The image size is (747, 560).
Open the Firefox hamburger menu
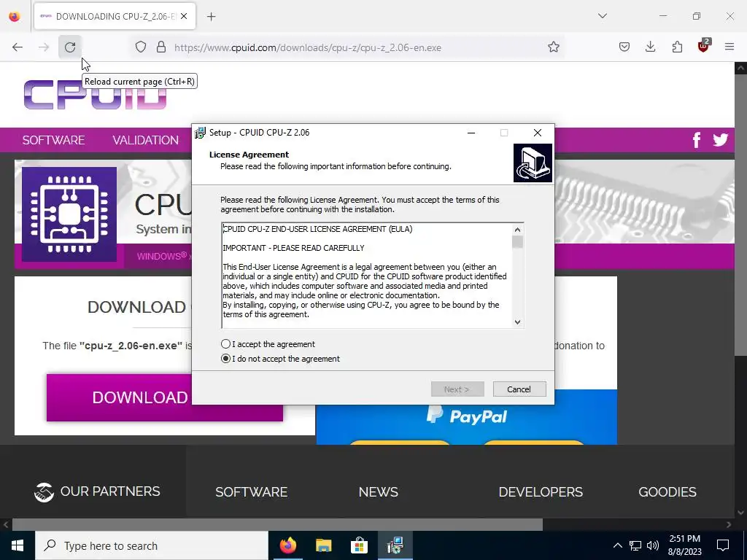point(729,47)
